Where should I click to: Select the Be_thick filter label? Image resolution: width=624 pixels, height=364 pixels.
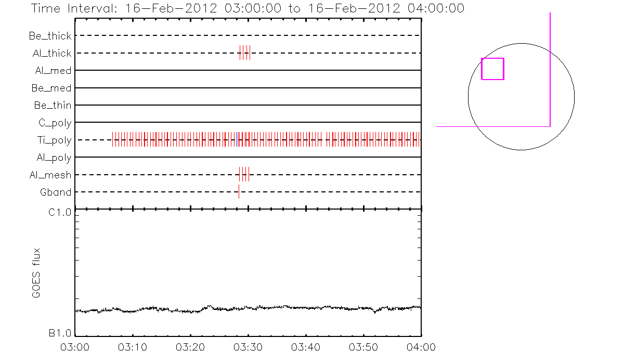(50, 36)
